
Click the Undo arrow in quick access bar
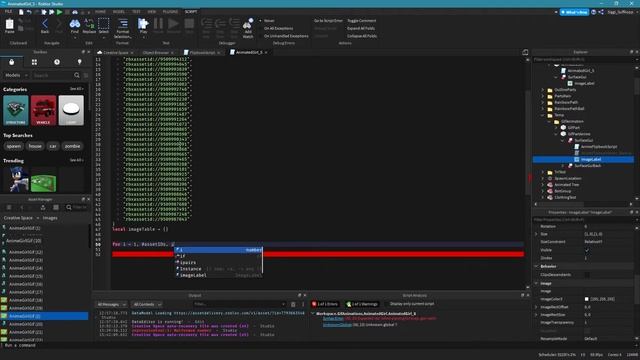coord(29,12)
